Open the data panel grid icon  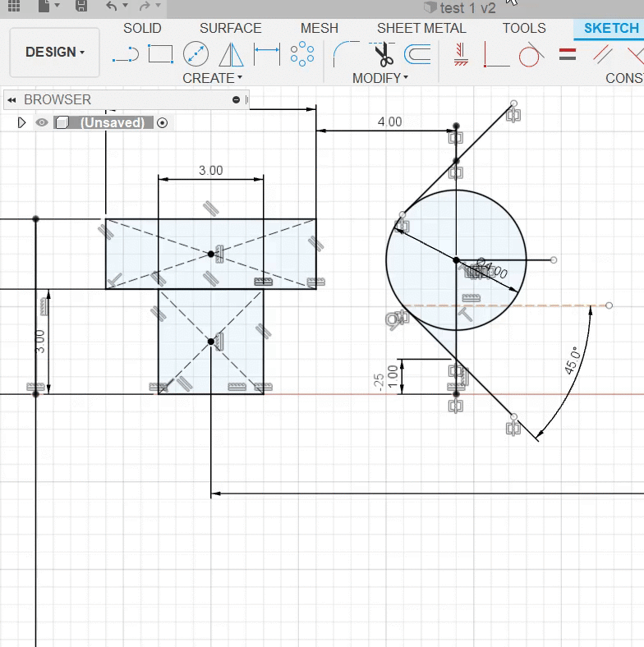[14, 6]
